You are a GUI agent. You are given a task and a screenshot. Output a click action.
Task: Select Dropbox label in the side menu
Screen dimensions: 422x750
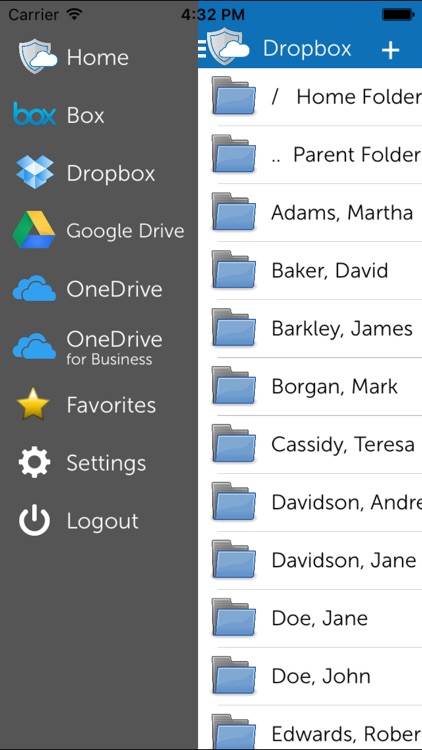coord(111,174)
